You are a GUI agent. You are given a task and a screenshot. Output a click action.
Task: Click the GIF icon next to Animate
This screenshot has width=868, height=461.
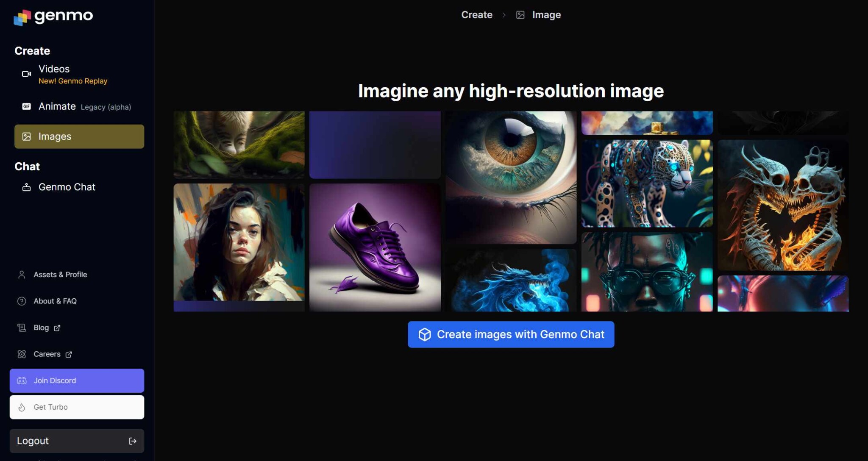26,107
